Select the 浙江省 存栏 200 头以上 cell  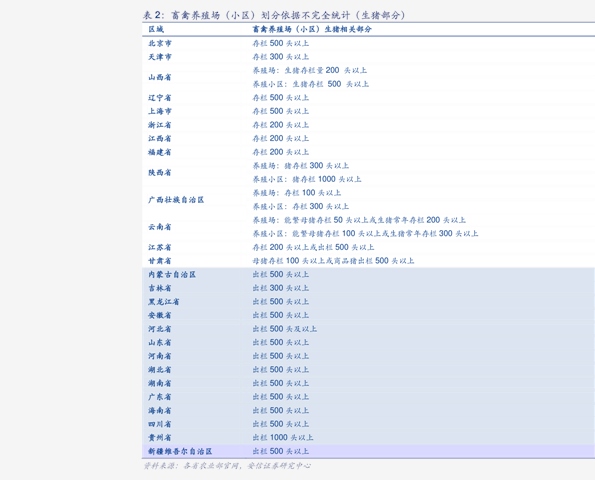pos(281,125)
